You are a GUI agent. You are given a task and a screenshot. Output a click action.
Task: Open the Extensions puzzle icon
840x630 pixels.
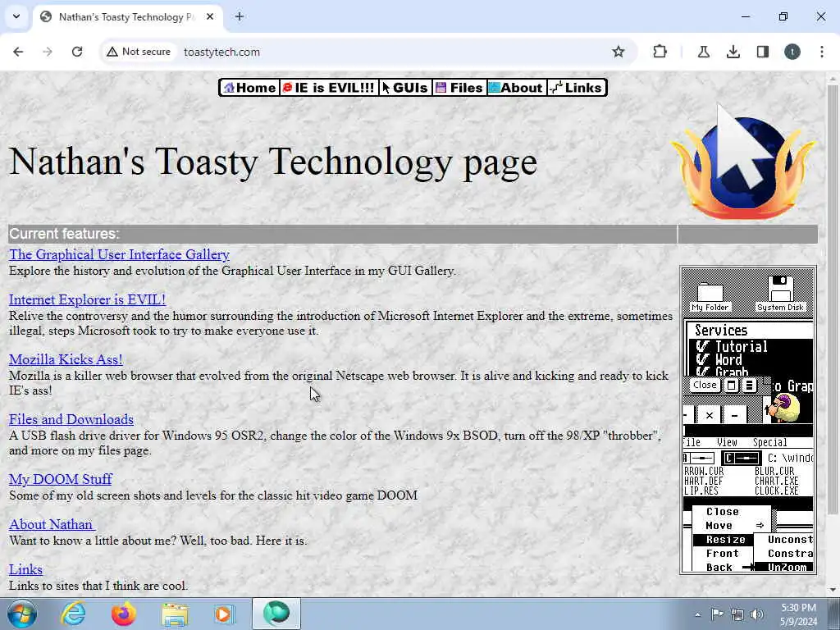[x=660, y=52]
